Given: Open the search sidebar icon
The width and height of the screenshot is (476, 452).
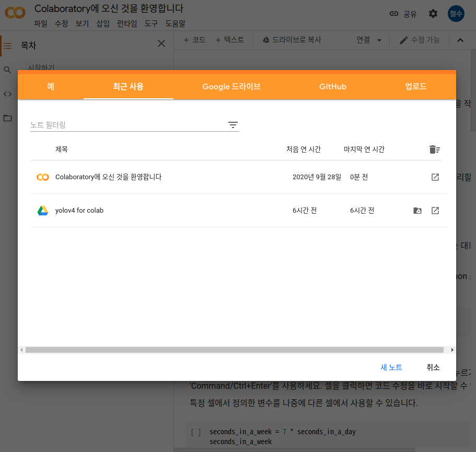Looking at the screenshot, I should pos(7,70).
